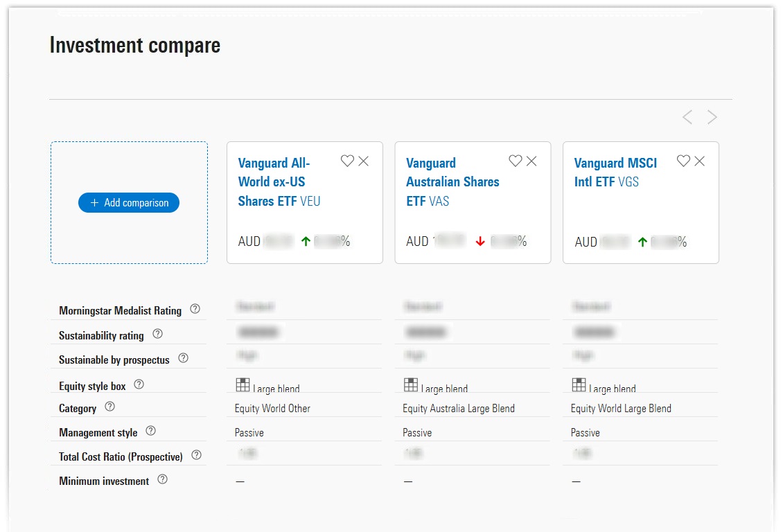Click the 'Equity style box' row label

coord(92,386)
